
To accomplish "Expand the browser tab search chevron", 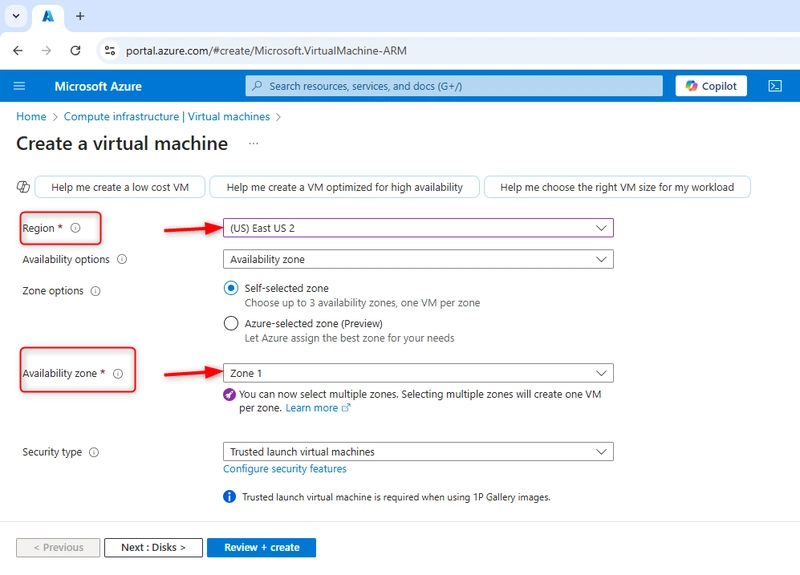I will pyautogui.click(x=16, y=16).
